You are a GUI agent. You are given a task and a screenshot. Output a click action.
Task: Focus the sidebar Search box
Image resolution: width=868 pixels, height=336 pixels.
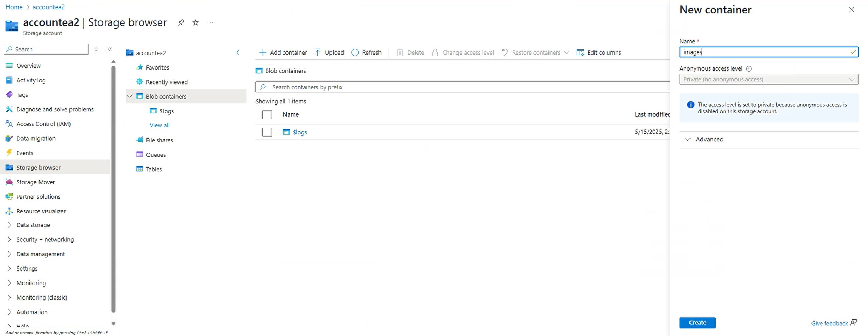(x=46, y=49)
